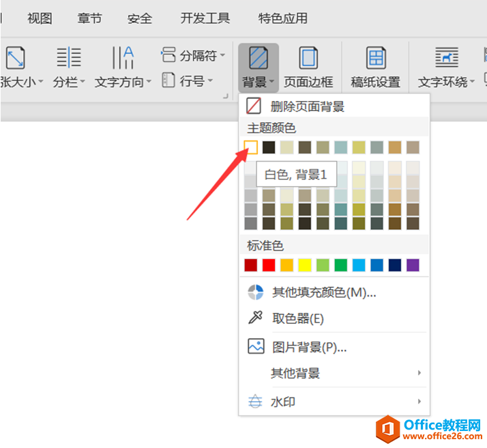
Task: Pick the bright red standard color
Action: 269,265
